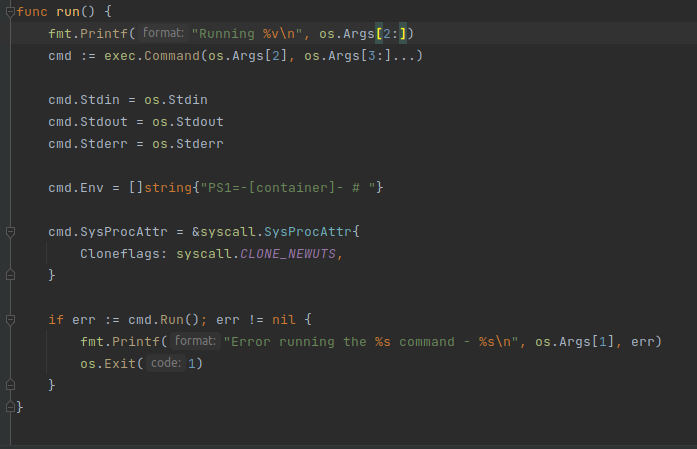Screen dimensions: 697x449
Task: Collapse the func run() fold marker
Action: click(11, 12)
